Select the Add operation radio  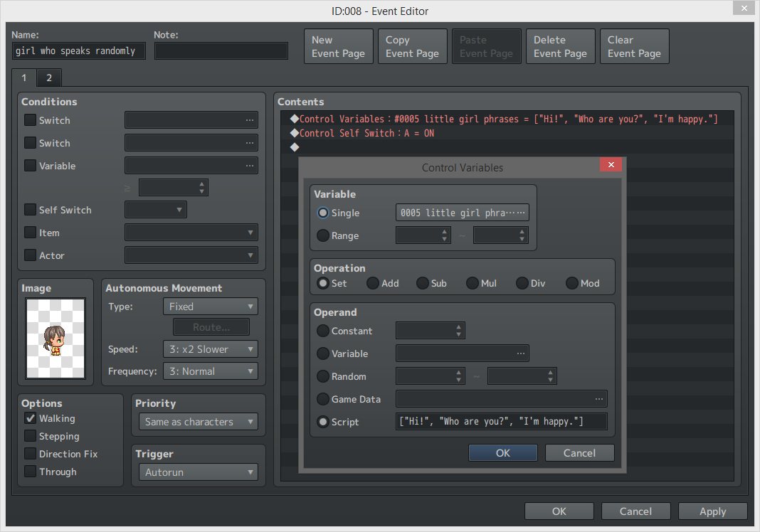pos(372,282)
